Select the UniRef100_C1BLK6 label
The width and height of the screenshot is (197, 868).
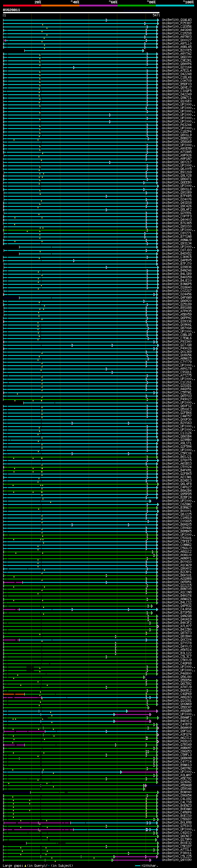point(177,78)
